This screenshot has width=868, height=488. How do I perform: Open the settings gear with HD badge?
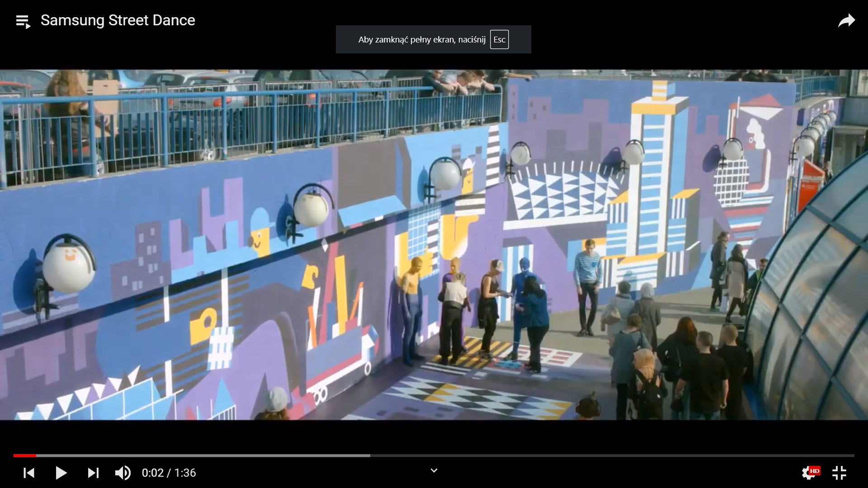tap(810, 473)
